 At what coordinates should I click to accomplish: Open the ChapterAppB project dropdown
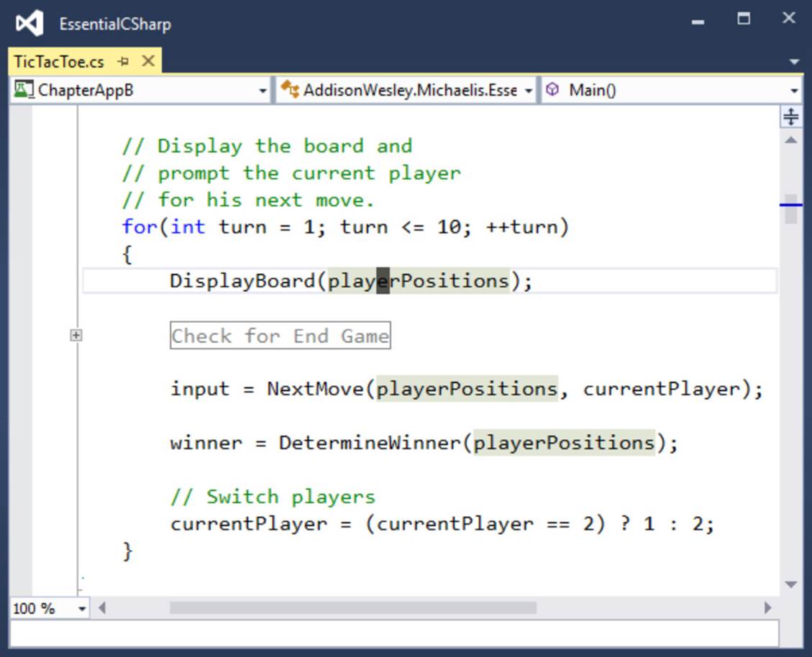pos(140,91)
